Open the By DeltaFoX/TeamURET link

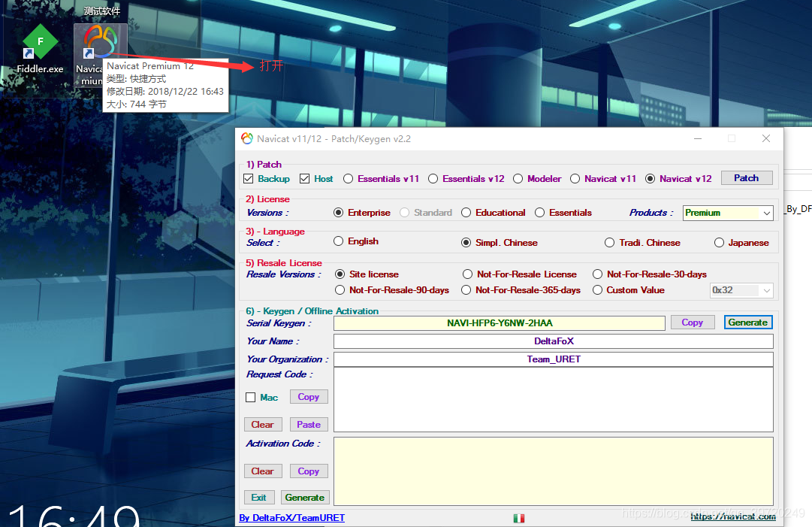coord(292,518)
